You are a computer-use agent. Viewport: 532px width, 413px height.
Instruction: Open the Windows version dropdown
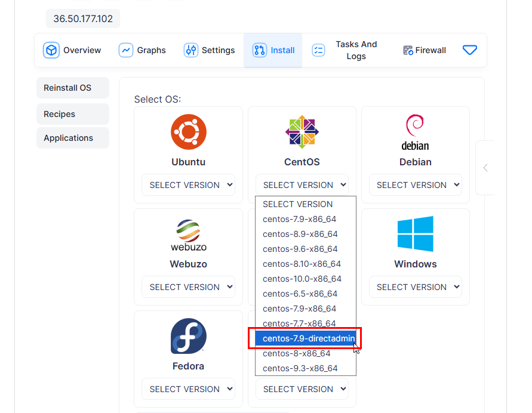(x=416, y=287)
